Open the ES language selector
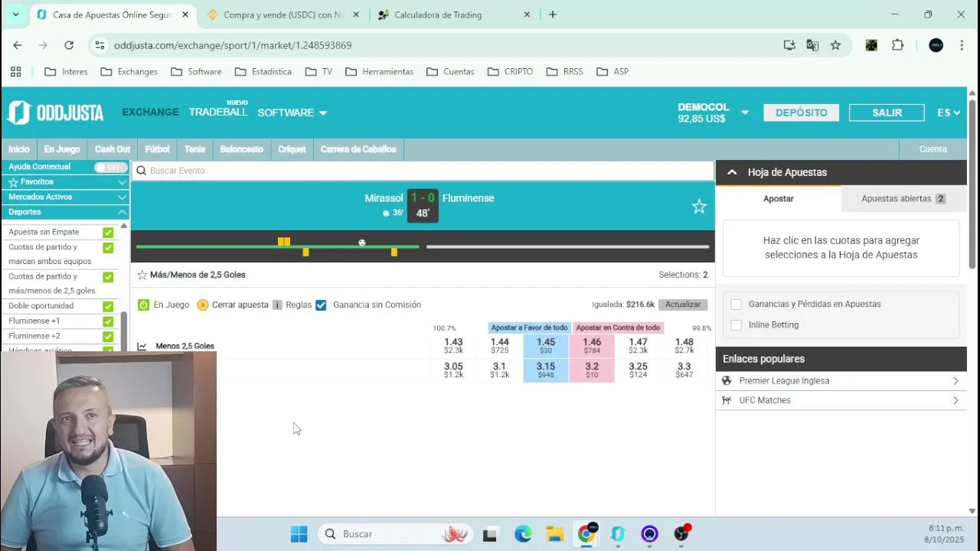 pos(949,112)
